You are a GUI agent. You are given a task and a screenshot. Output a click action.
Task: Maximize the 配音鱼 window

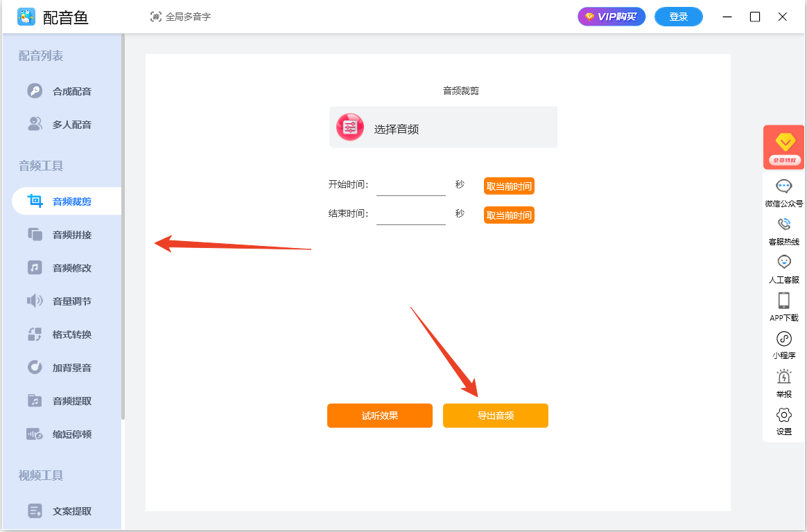point(755,17)
